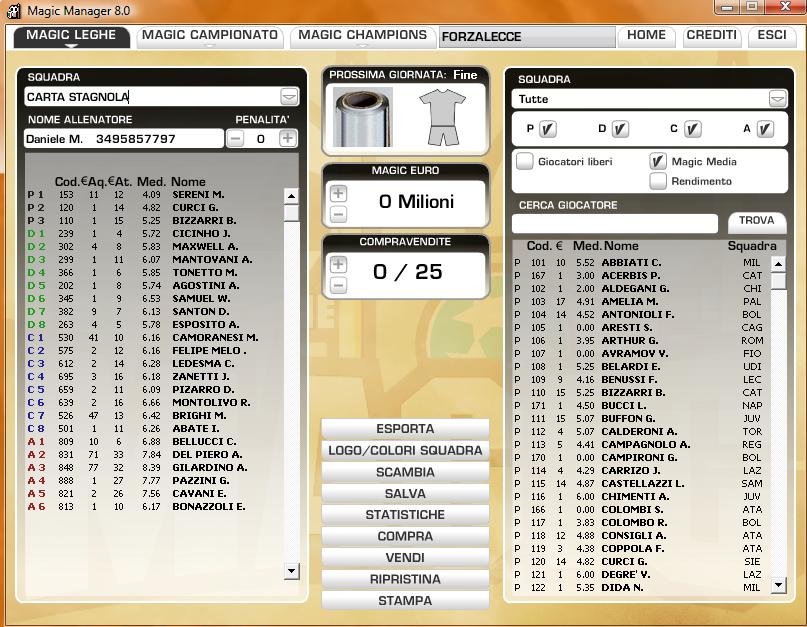Enable the Giocatori liberi checkbox
This screenshot has width=807, height=627.
tap(524, 161)
